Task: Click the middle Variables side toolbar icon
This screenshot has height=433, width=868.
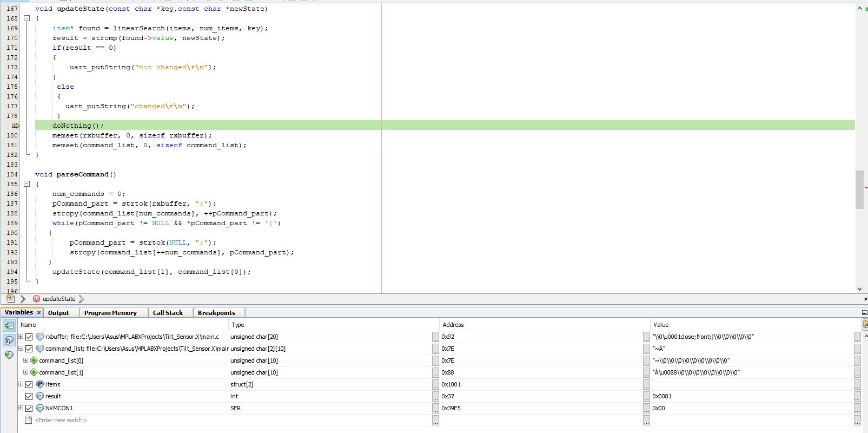Action: [9, 340]
